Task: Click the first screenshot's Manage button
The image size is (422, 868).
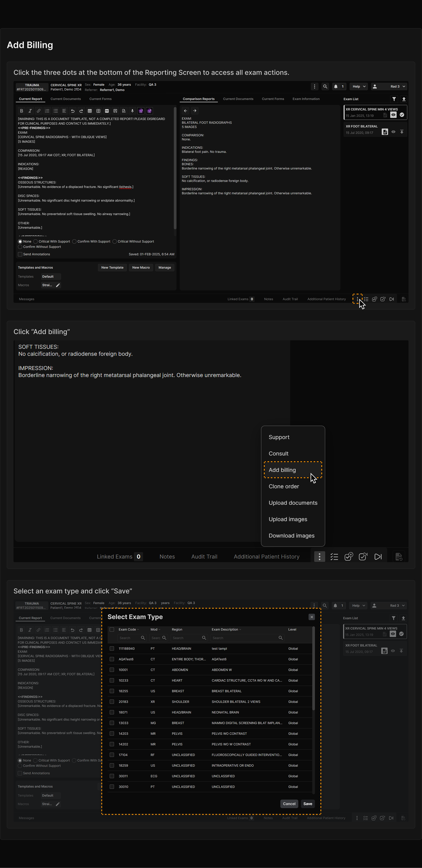Action: (x=165, y=268)
